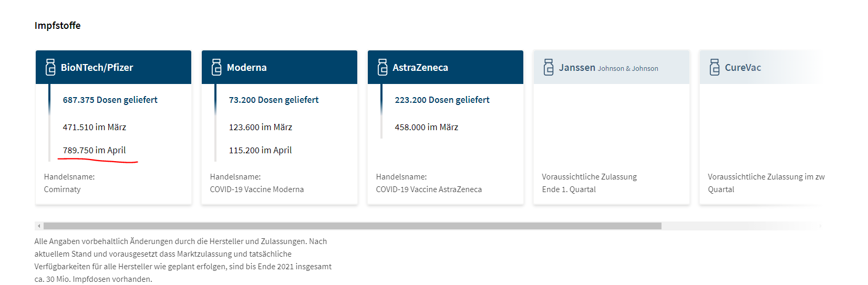
Task: Select the BioNTech/Pfizer card header
Action: click(113, 67)
